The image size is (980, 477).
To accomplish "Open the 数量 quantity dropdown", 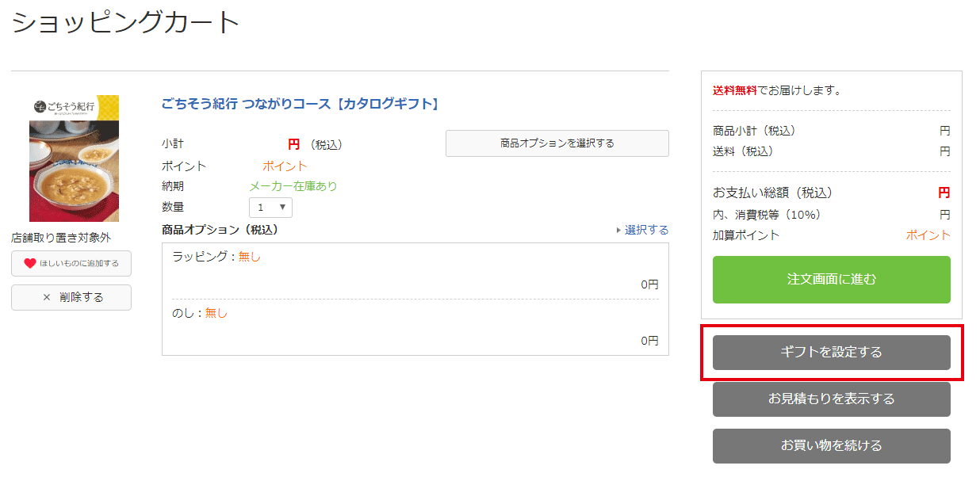I will pos(270,207).
